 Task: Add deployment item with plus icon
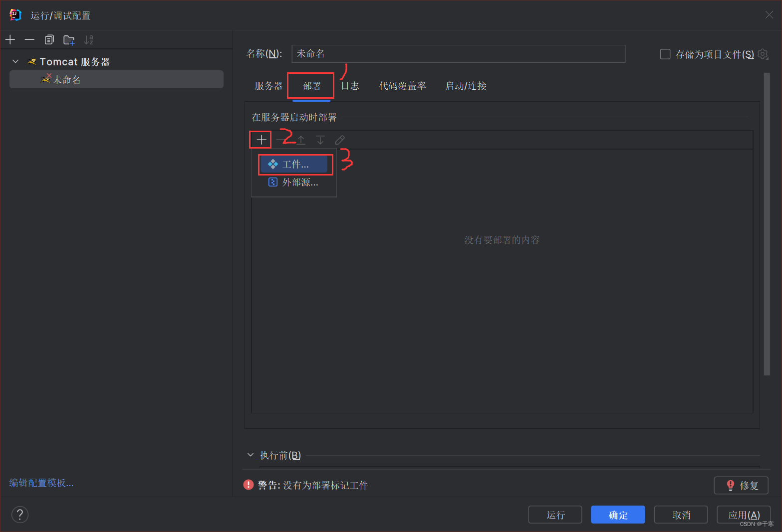click(260, 139)
